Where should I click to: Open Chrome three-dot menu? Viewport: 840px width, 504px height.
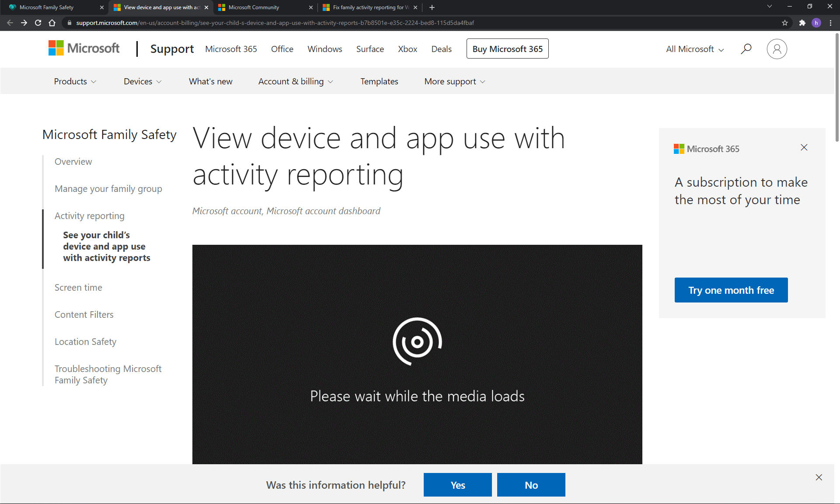point(830,23)
